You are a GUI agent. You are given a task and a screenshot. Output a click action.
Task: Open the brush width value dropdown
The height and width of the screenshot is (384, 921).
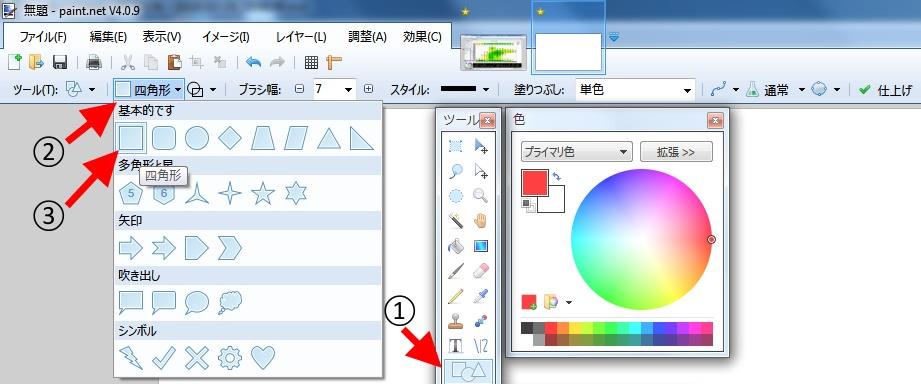[x=349, y=90]
